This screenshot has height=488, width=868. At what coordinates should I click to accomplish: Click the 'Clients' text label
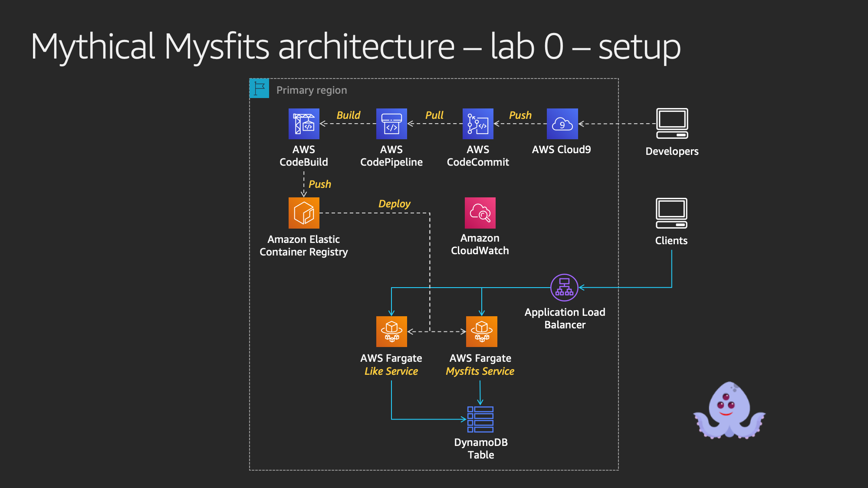[671, 241]
